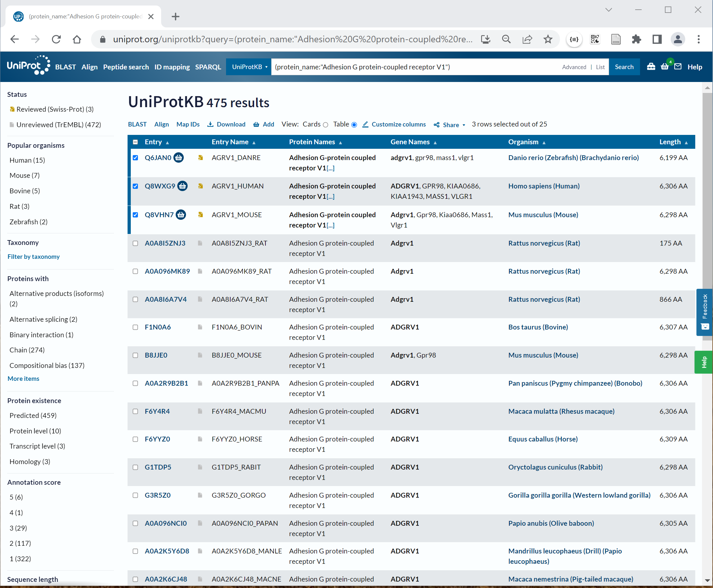Click the contact envelope icon in header

click(678, 66)
